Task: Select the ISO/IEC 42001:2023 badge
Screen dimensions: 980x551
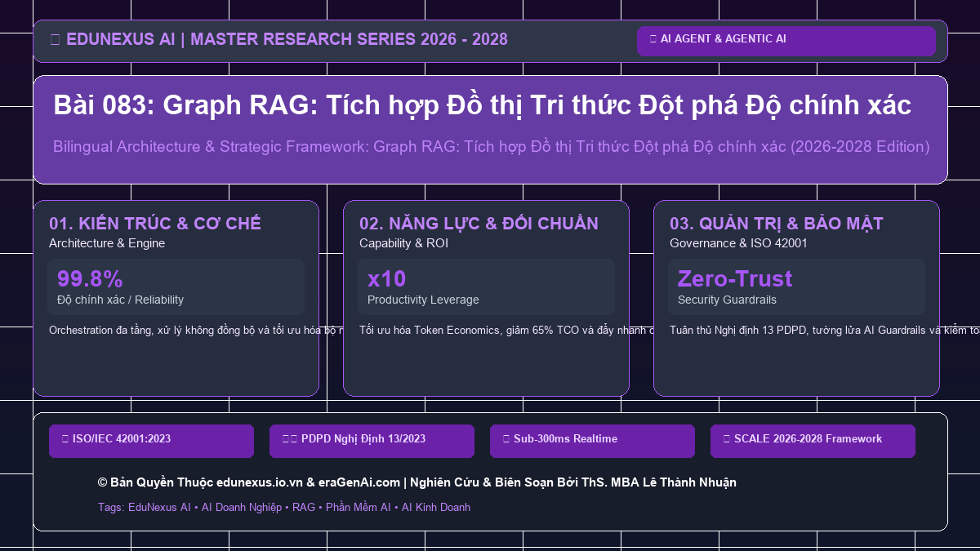Action: pyautogui.click(x=151, y=442)
